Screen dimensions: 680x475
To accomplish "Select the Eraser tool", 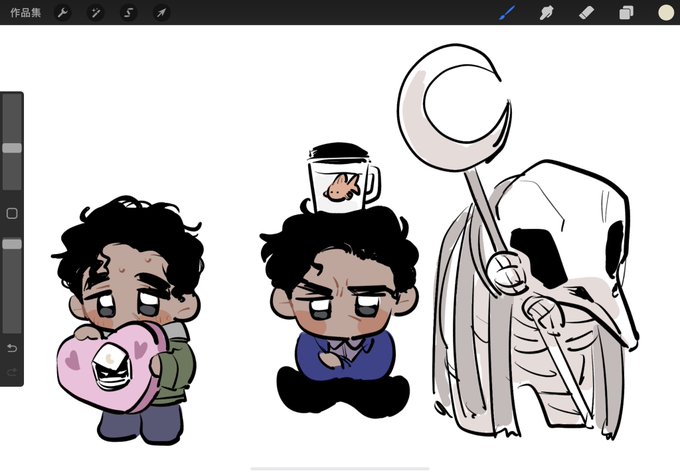I will [586, 13].
